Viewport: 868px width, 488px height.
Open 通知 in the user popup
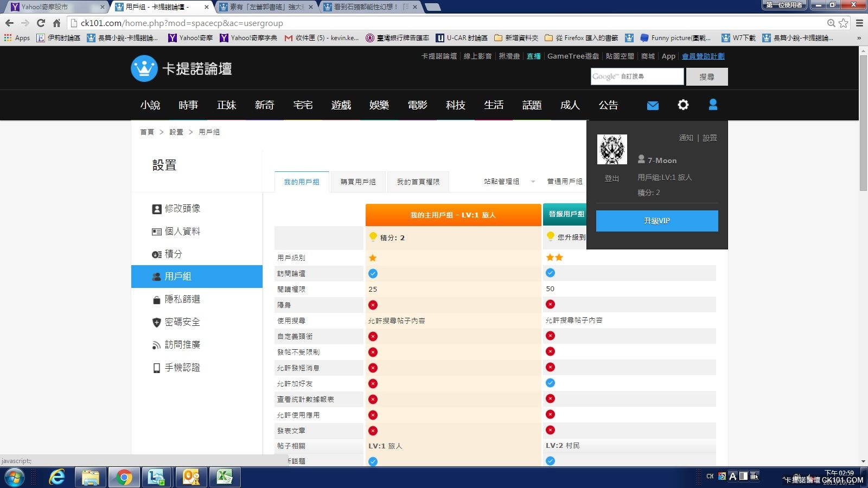(686, 138)
